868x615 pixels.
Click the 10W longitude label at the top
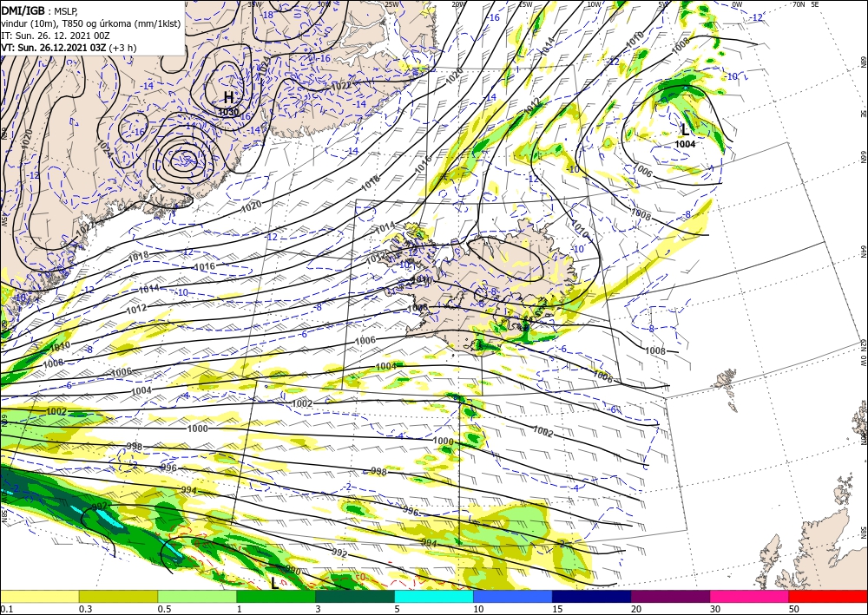pyautogui.click(x=594, y=4)
